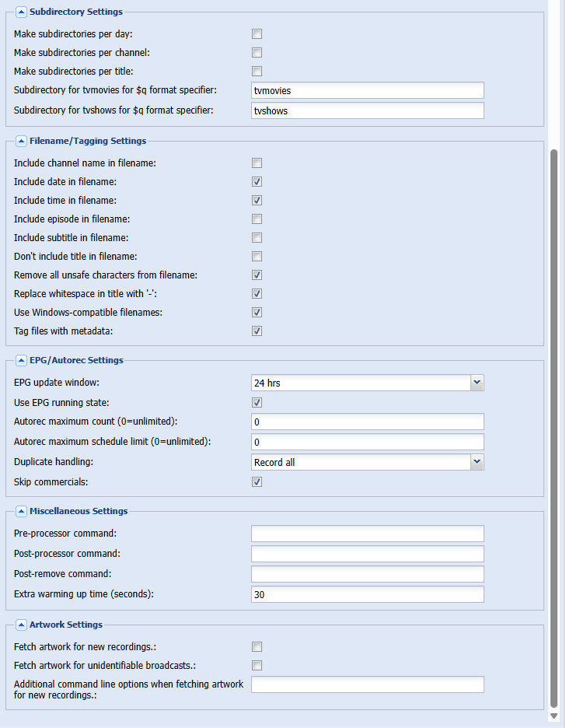566x728 pixels.
Task: Uncheck Include date in filename
Action: pyautogui.click(x=257, y=182)
